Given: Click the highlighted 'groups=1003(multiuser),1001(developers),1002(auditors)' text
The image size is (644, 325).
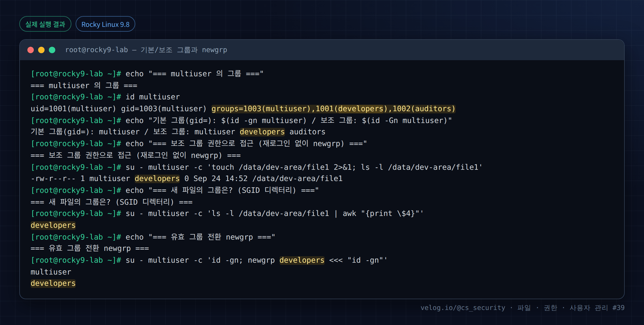Looking at the screenshot, I should click(x=334, y=109).
